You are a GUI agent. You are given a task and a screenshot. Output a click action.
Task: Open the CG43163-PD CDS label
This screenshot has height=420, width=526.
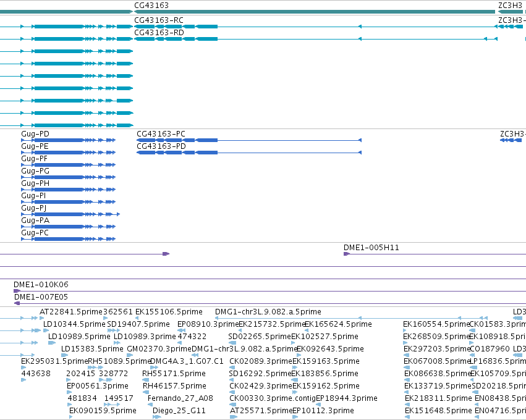161,146
